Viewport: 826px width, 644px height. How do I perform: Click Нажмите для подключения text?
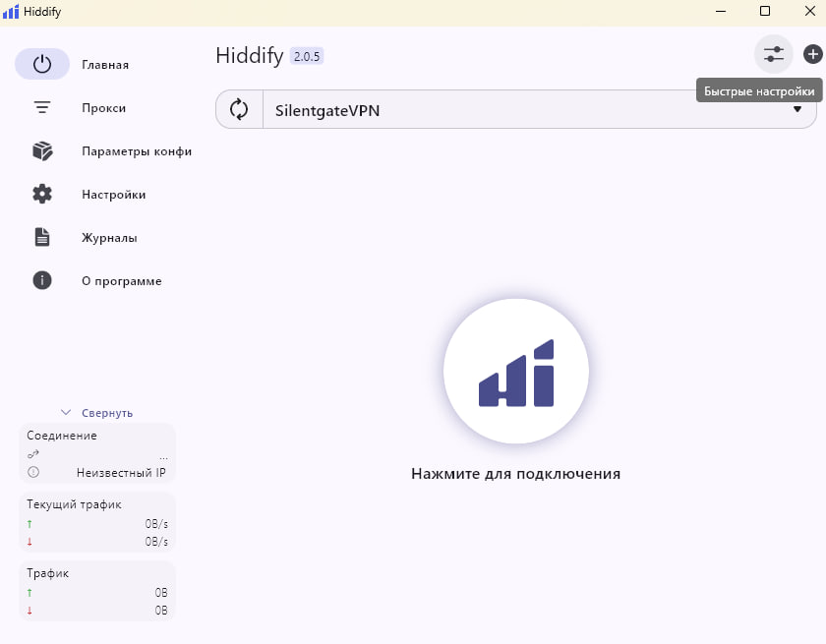(x=515, y=474)
